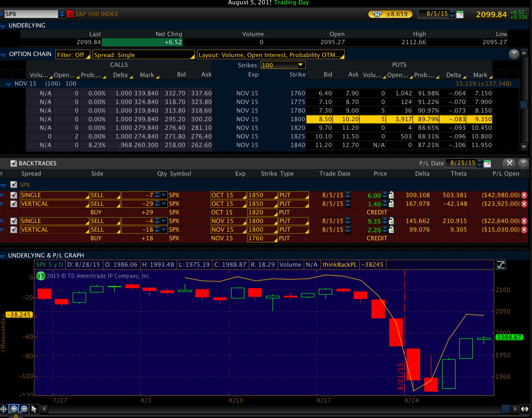Open the SINGLE spread type dropdown for OCT 15

(x=55, y=195)
